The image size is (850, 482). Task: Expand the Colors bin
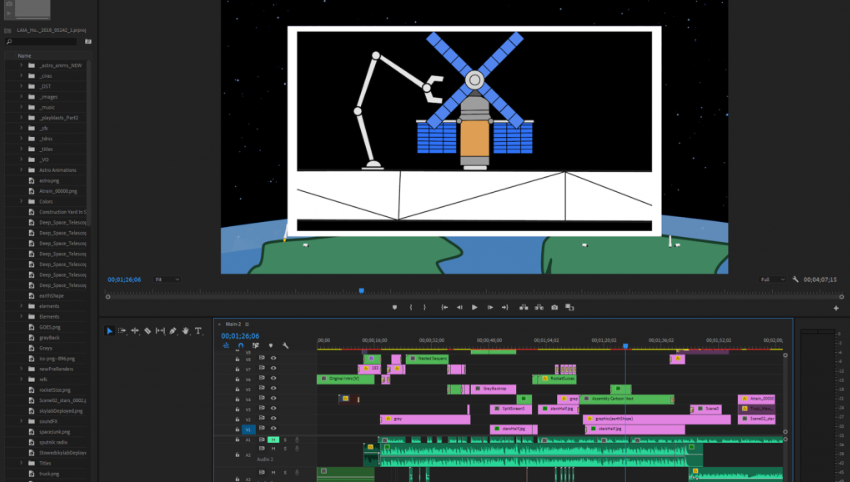(x=22, y=201)
